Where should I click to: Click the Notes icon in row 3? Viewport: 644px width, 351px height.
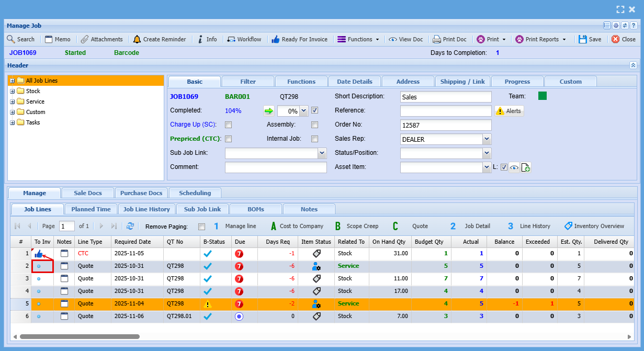64,279
